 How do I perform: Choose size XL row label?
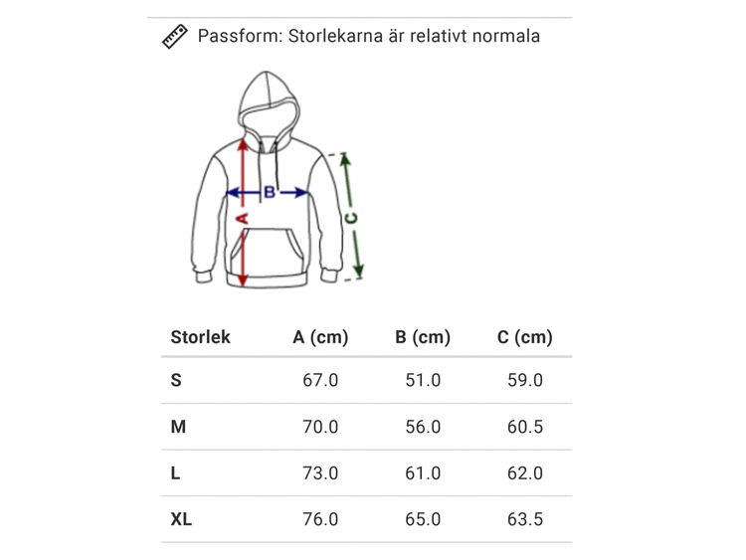click(x=181, y=519)
